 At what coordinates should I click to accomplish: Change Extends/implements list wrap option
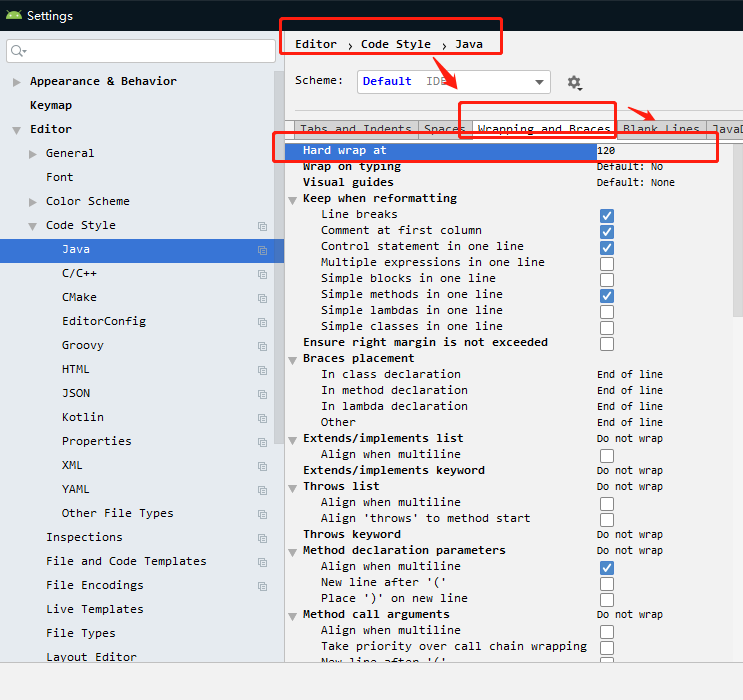pyautogui.click(x=630, y=438)
